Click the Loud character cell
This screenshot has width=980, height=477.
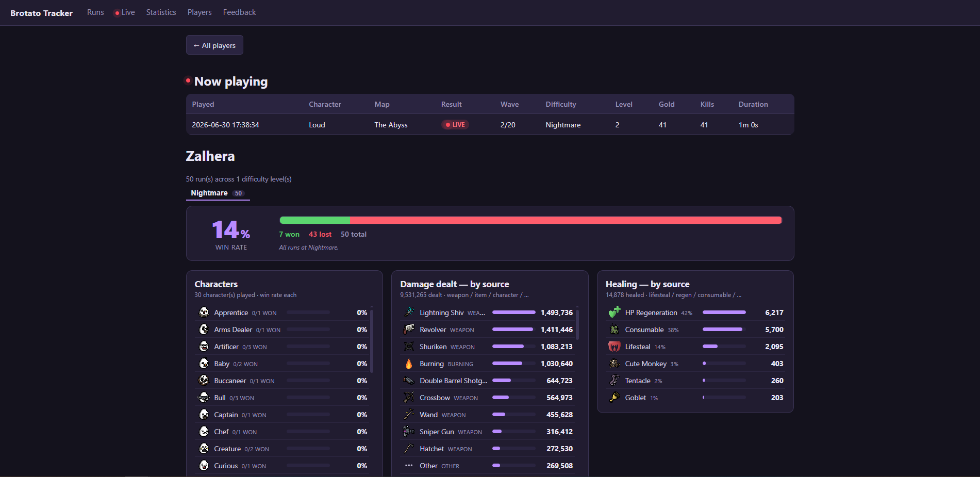tap(317, 125)
